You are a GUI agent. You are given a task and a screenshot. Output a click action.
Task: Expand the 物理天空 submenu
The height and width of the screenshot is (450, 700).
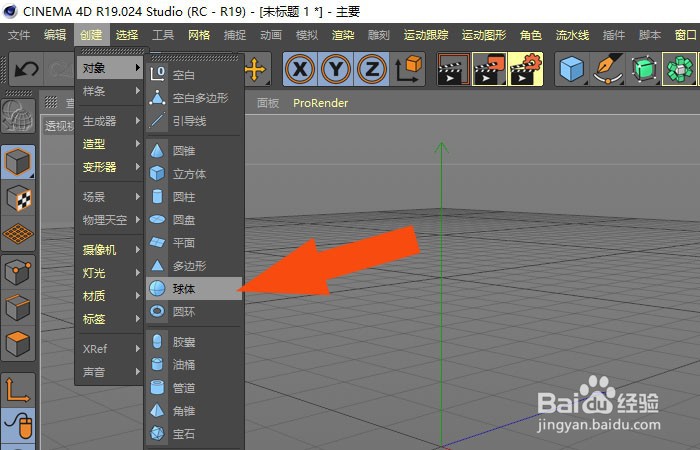109,220
